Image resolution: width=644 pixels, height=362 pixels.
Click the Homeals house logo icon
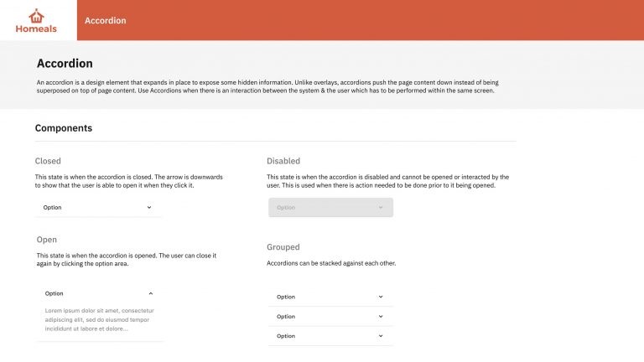tap(36, 16)
